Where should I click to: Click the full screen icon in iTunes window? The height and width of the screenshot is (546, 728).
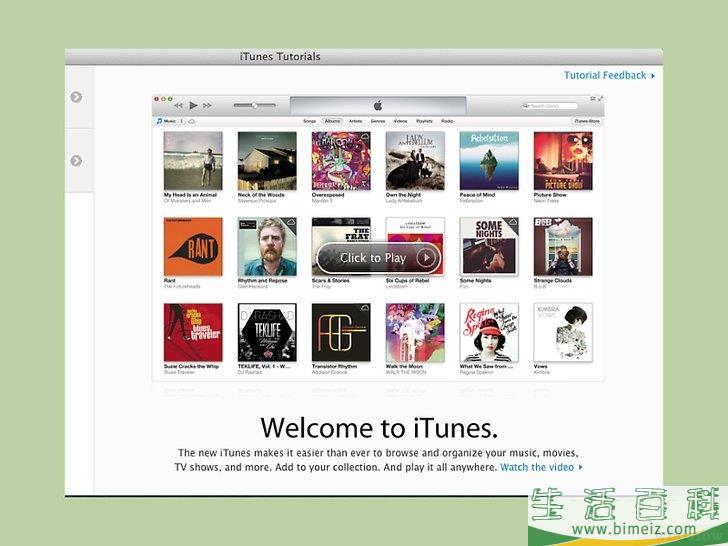(x=600, y=98)
